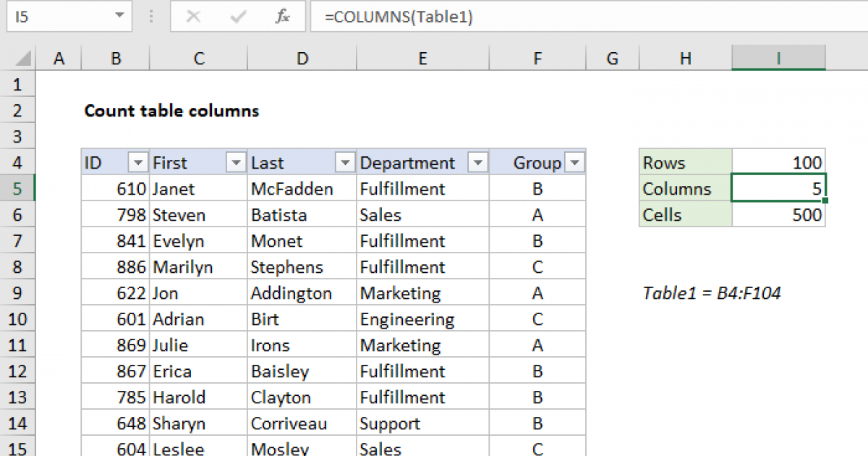Open the Department column filter menu
868x456 pixels.
pyautogui.click(x=477, y=162)
